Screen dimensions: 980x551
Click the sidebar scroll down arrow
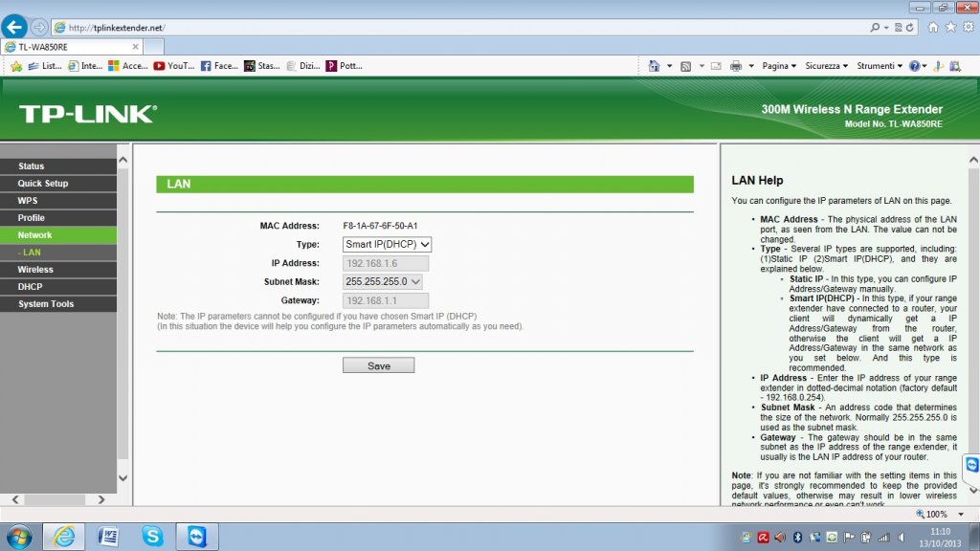123,478
